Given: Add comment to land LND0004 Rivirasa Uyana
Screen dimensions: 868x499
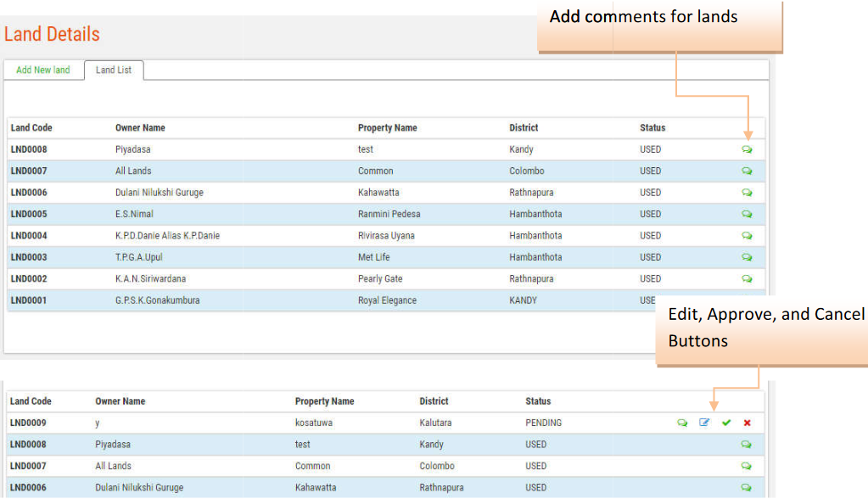Looking at the screenshot, I should [x=747, y=236].
